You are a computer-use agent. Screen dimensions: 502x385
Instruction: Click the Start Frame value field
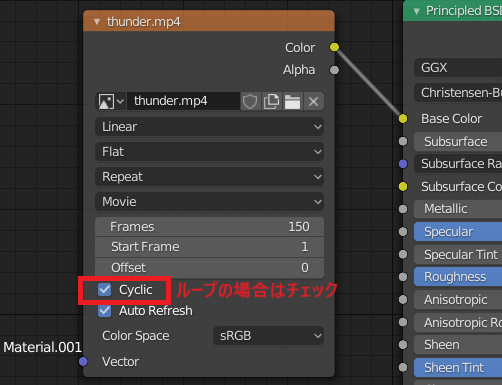click(209, 247)
